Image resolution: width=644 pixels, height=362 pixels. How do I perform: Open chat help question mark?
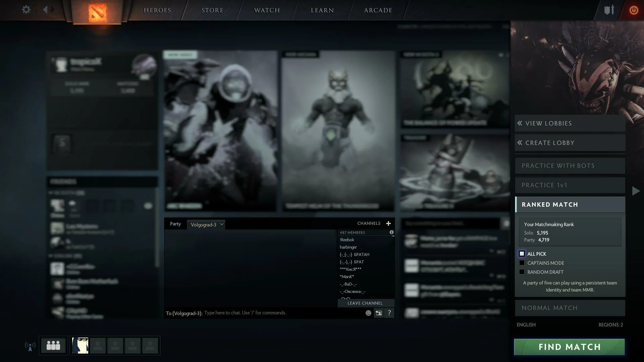pos(389,313)
